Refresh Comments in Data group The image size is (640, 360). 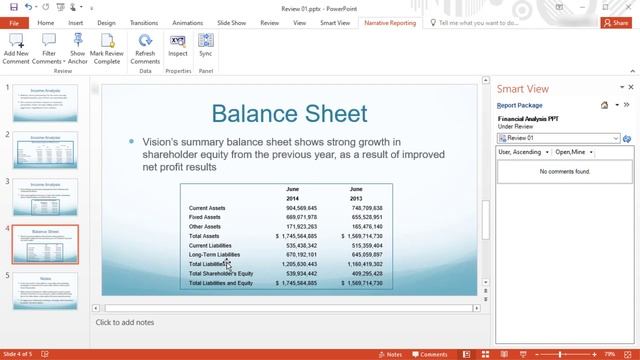pyautogui.click(x=145, y=49)
